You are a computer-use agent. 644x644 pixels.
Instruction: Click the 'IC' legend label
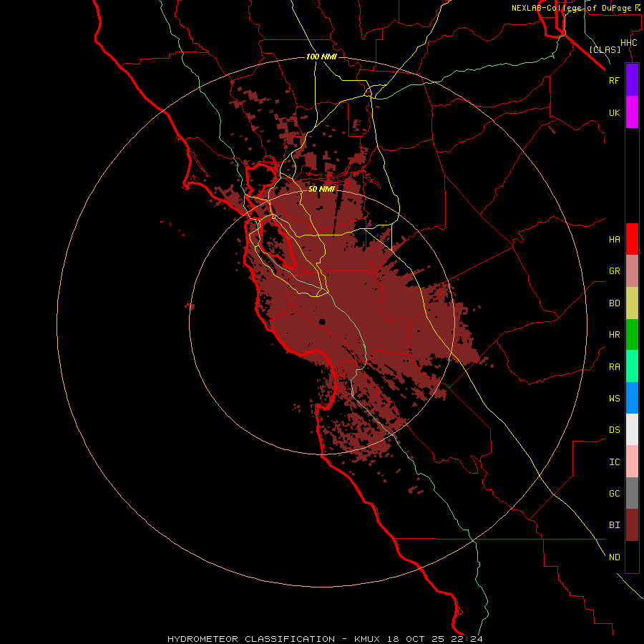coord(614,462)
